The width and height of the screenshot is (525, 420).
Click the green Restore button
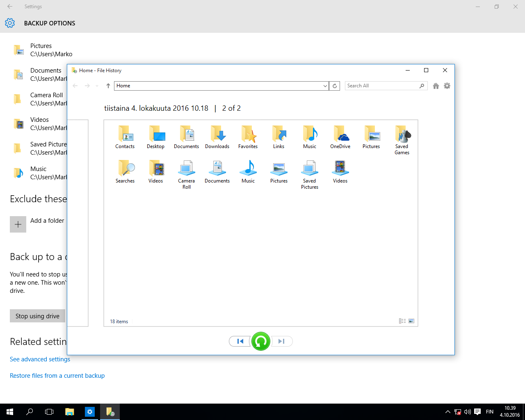click(x=261, y=341)
